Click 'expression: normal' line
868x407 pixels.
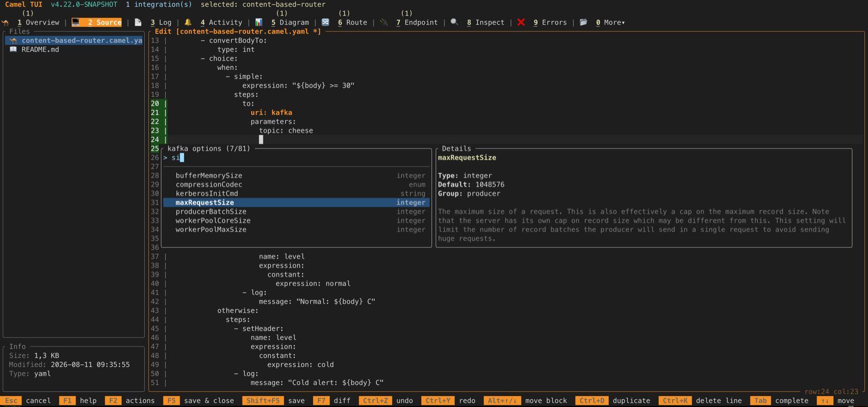[x=313, y=283]
